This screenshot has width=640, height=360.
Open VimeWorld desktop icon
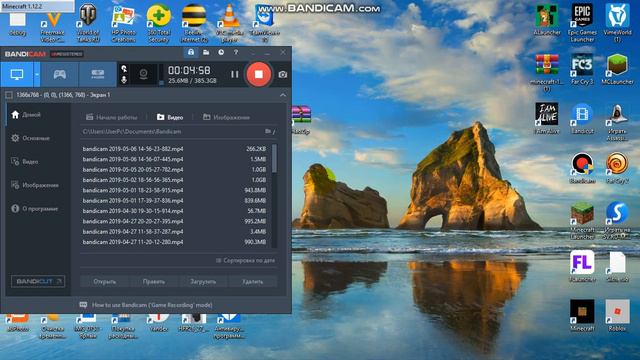point(617,23)
